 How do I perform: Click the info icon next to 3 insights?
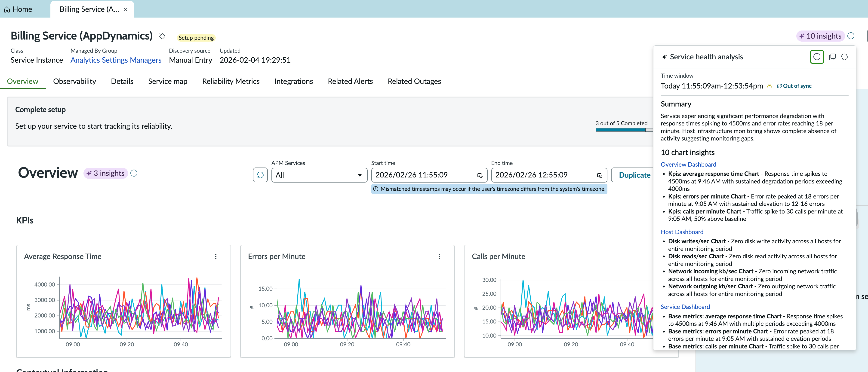[x=134, y=173]
